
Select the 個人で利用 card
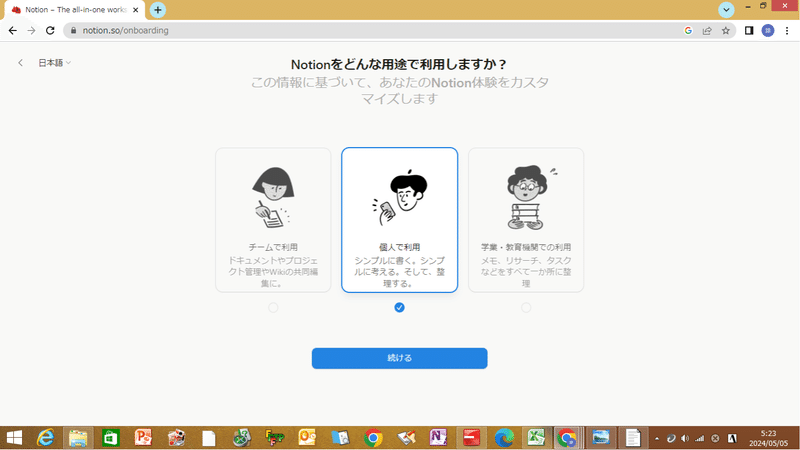click(399, 220)
